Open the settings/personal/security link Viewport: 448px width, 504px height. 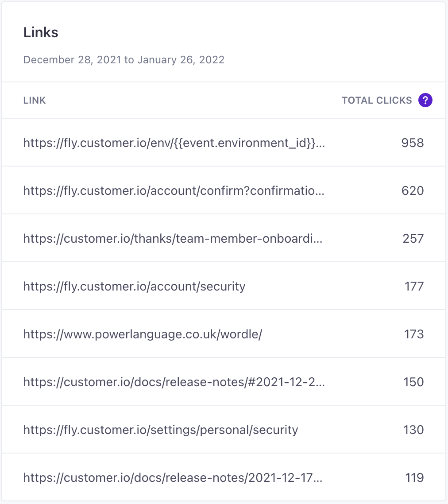coord(161,430)
